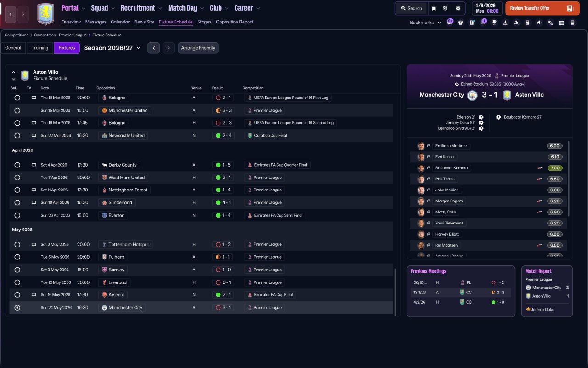This screenshot has height=368, width=588.
Task: Click the Arrange Friendly button
Action: (x=198, y=48)
